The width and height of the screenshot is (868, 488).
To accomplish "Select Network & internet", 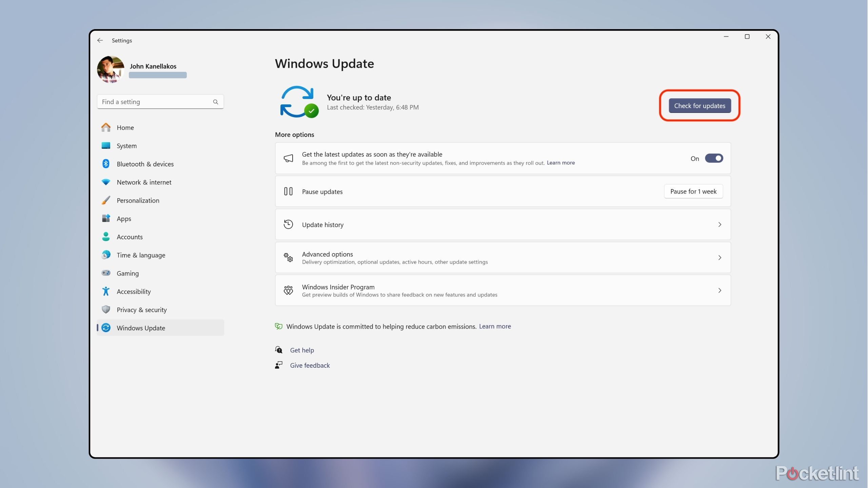I will [x=160, y=182].
